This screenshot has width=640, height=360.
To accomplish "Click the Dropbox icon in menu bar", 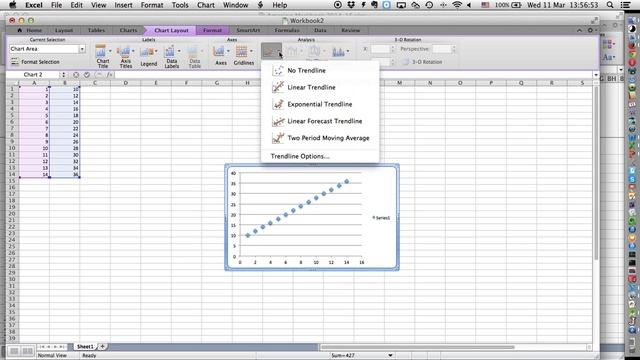I will pyautogui.click(x=351, y=5).
